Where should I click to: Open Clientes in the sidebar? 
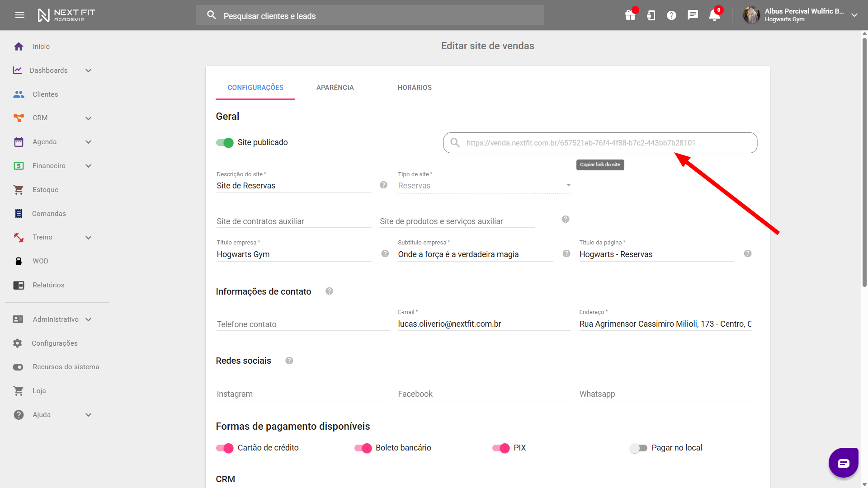[x=45, y=94]
